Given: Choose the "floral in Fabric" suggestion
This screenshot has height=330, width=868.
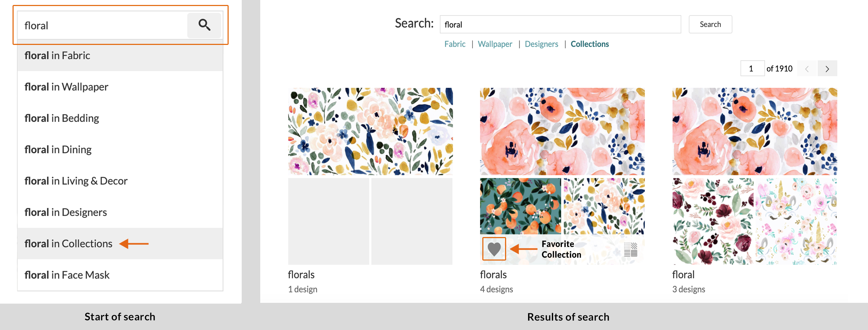Looking at the screenshot, I should click(x=57, y=55).
